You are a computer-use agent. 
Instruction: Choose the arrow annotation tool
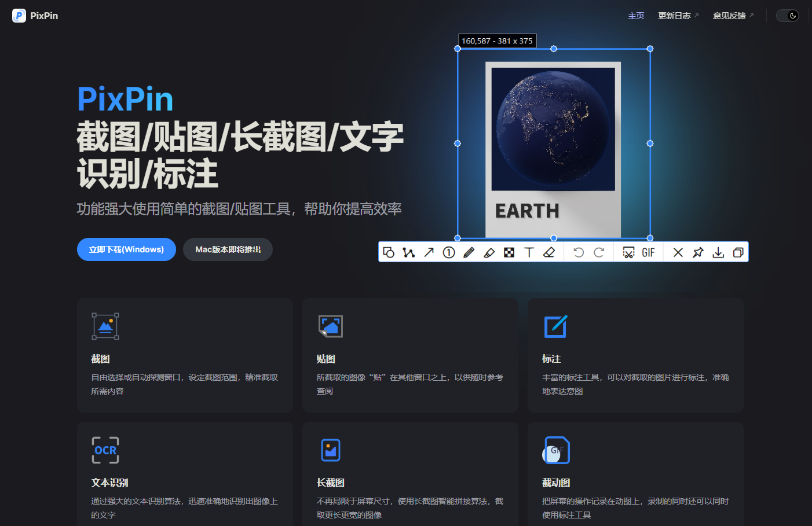(x=429, y=252)
